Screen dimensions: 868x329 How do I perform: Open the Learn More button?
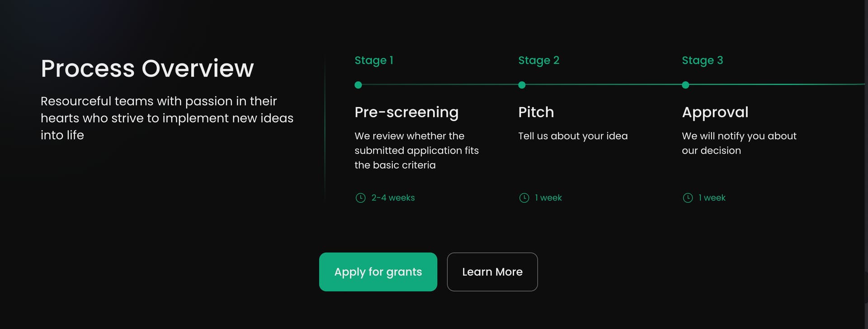(492, 272)
